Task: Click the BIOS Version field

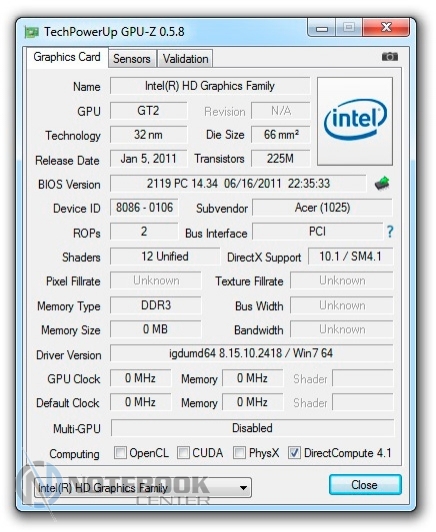Action: pyautogui.click(x=238, y=184)
